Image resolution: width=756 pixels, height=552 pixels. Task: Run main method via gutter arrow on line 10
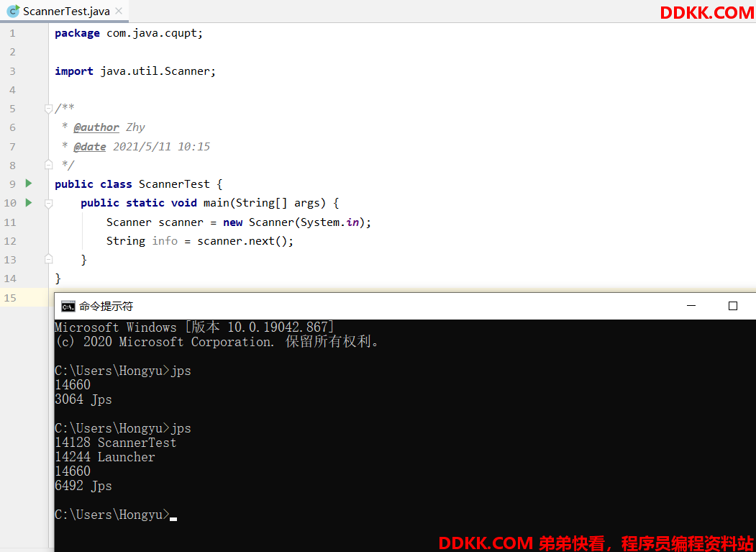29,203
